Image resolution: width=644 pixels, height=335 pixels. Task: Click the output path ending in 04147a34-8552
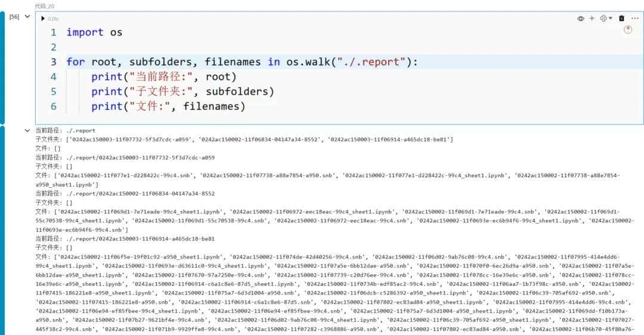tap(140, 193)
